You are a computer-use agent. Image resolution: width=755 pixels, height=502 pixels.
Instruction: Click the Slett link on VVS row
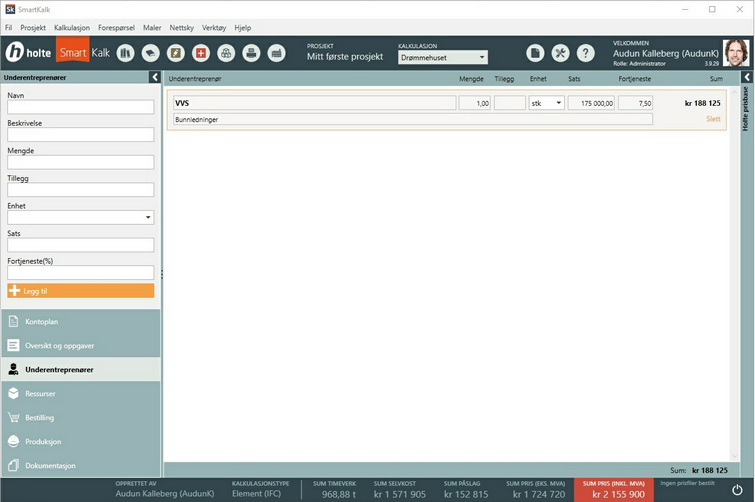[713, 119]
